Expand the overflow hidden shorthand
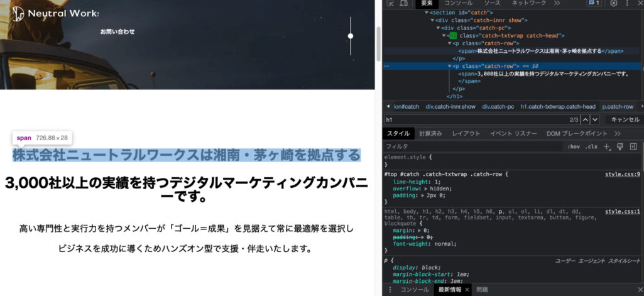 pyautogui.click(x=425, y=189)
